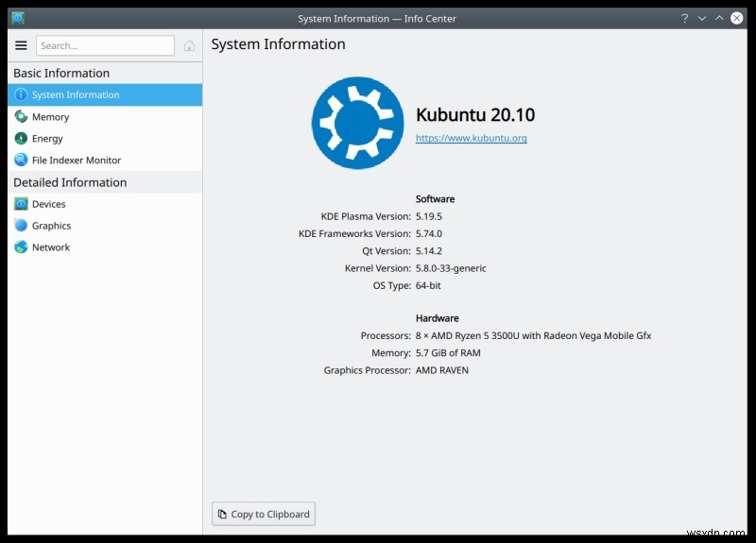This screenshot has height=543, width=756.
Task: Open the Graphics section
Action: [105, 226]
